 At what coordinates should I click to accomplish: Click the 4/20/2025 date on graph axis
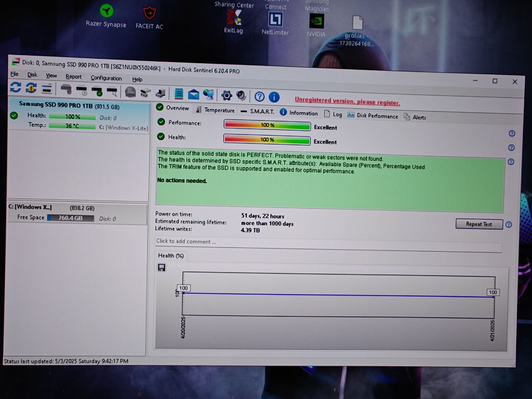tap(183, 328)
